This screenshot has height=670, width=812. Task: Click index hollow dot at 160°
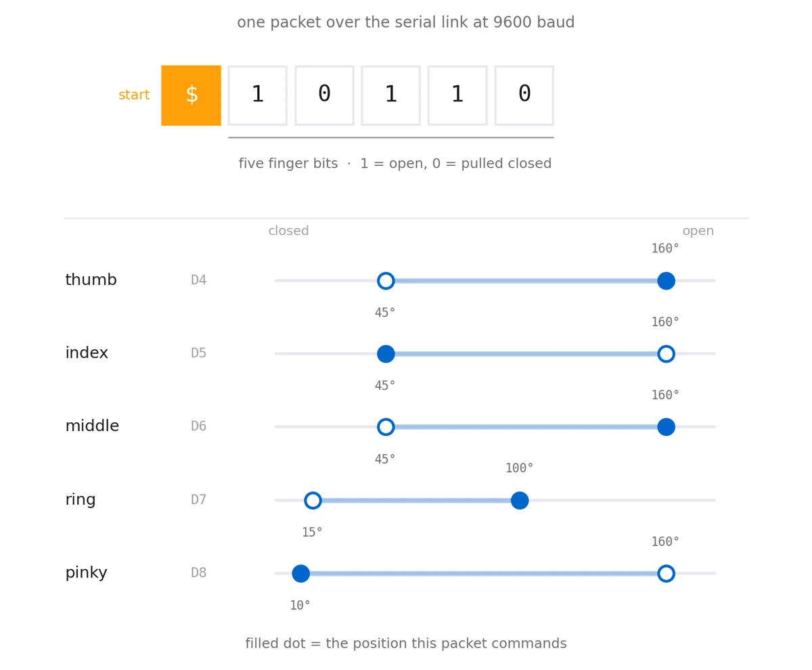click(666, 354)
